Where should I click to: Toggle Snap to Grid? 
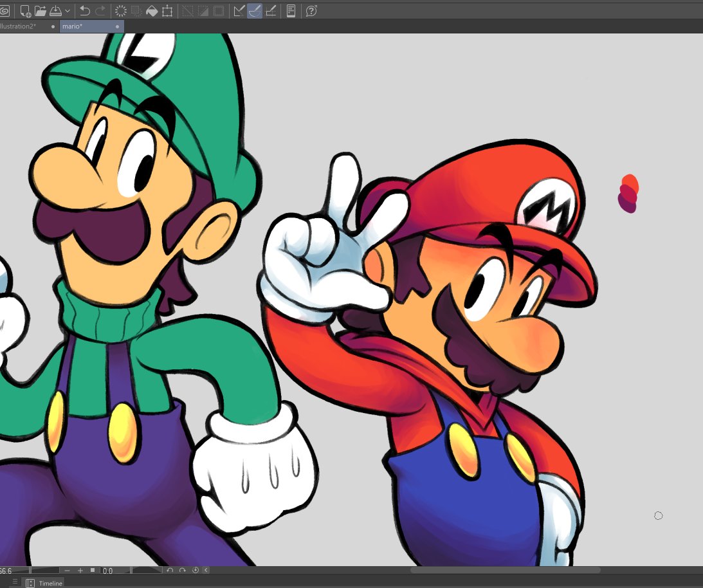[x=270, y=11]
